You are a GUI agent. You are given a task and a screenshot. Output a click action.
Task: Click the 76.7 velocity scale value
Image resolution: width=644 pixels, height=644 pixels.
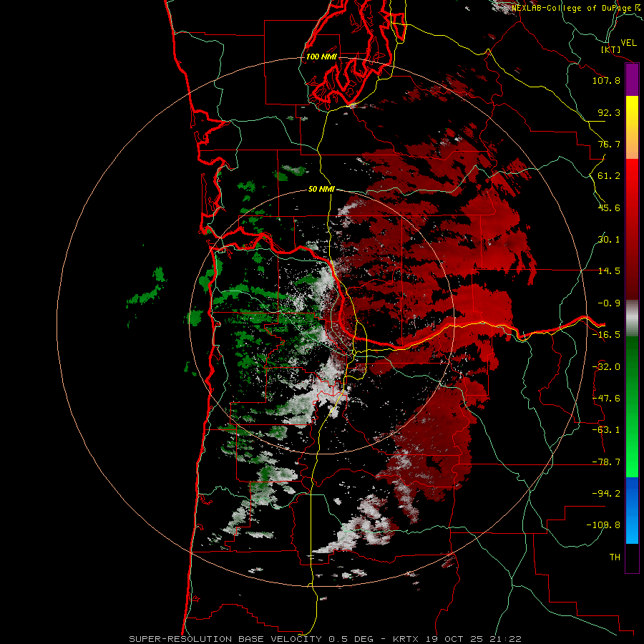609,144
